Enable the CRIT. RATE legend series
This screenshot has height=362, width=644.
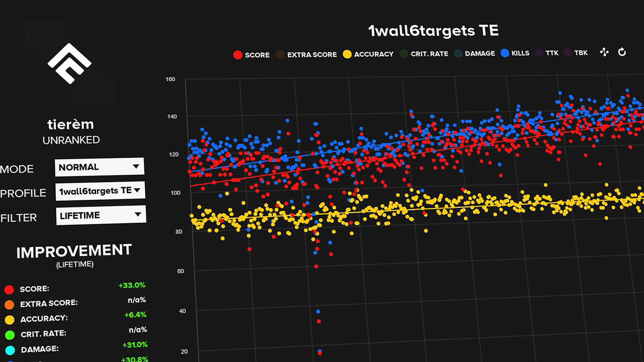(424, 54)
